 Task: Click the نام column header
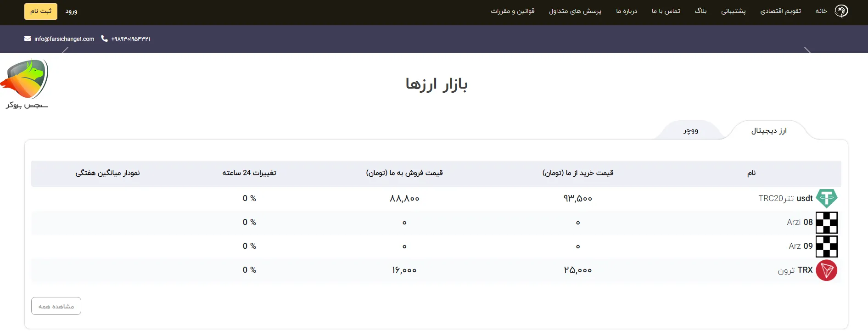(x=751, y=173)
